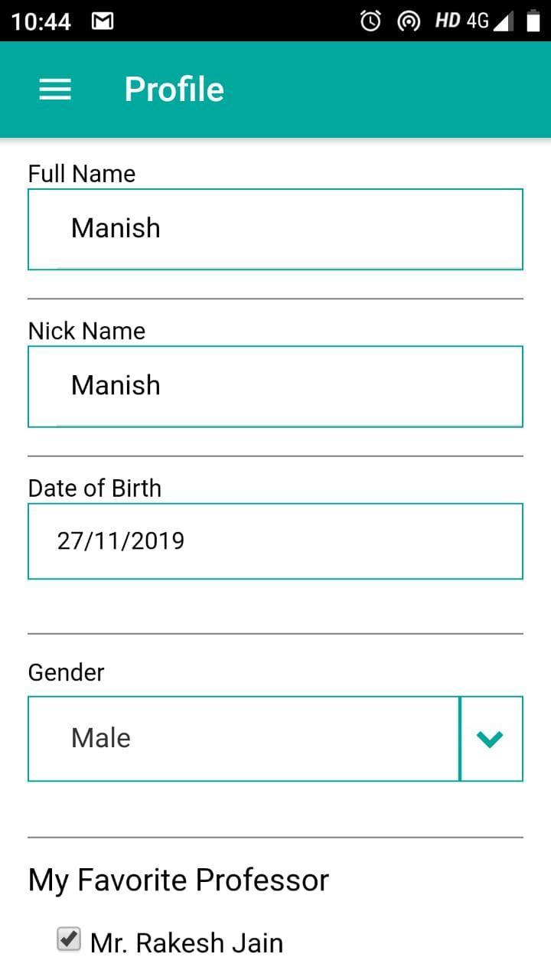Click the Gender field label
551x980 pixels.
tap(66, 672)
